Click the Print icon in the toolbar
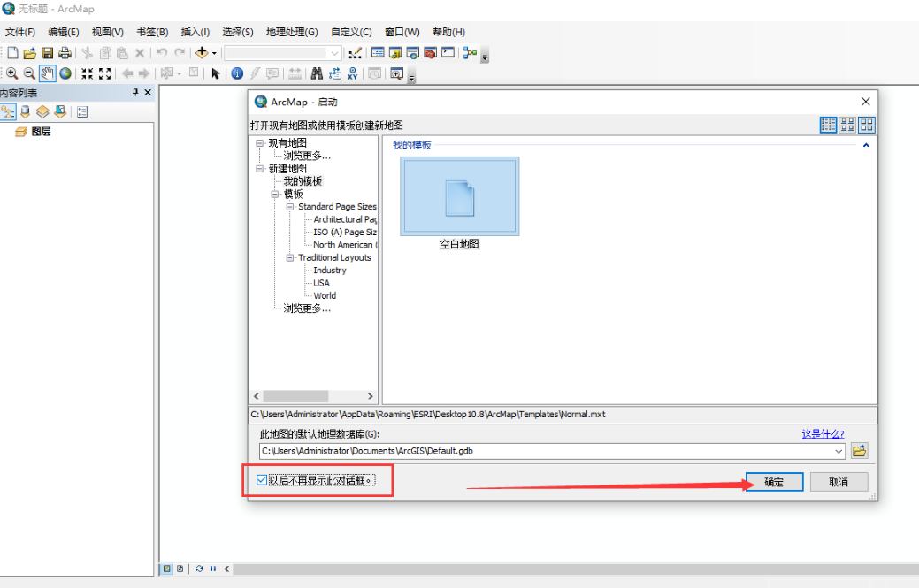Screen dimensions: 919x588 tap(65, 53)
